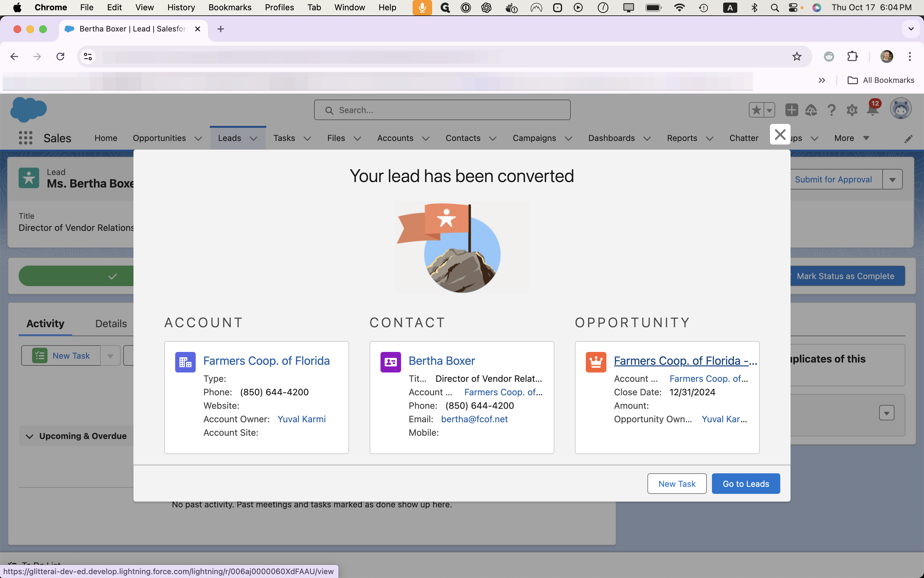
Task: Click the Bluetooth icon in menu bar
Action: pyautogui.click(x=754, y=8)
